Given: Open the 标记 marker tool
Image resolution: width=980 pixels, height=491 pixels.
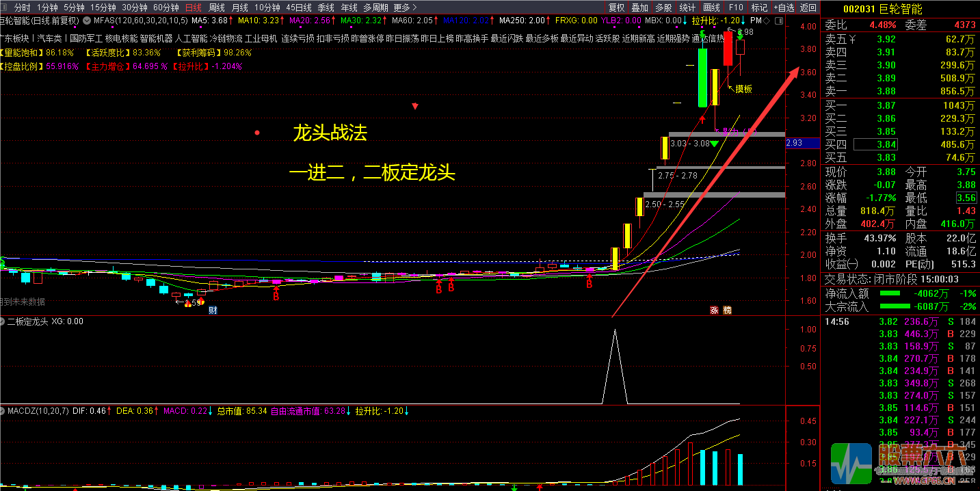Looking at the screenshot, I should point(758,7).
